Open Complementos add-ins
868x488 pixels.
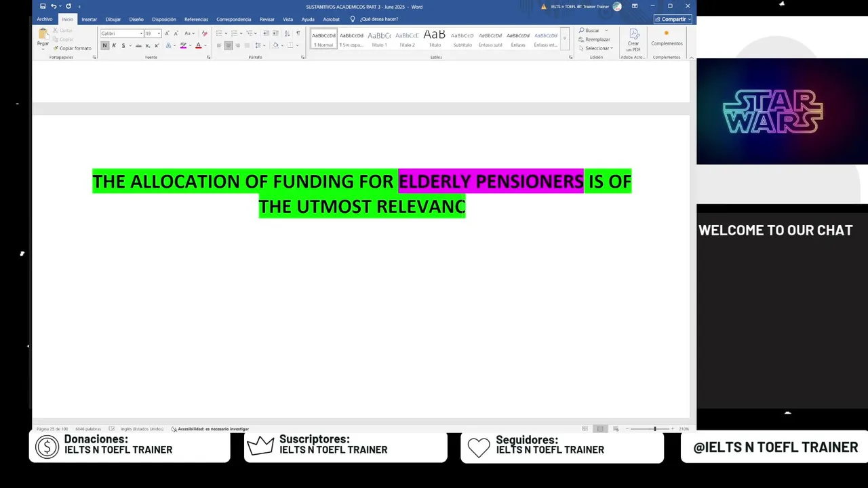point(667,39)
